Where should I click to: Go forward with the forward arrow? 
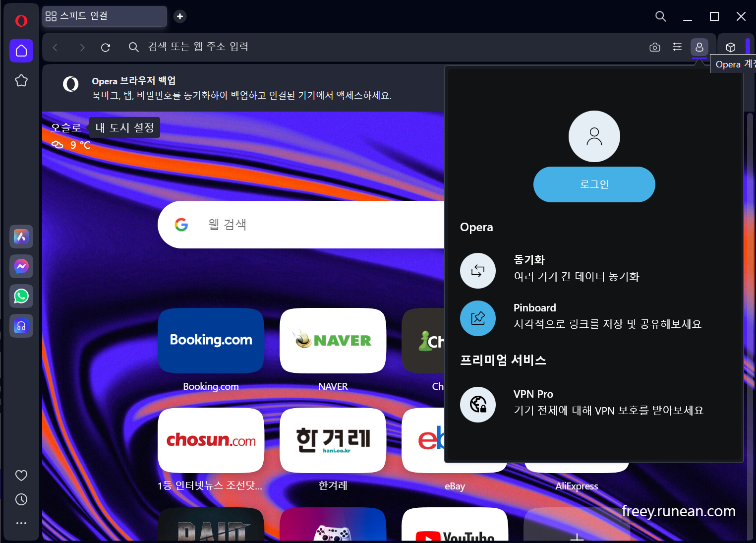[82, 48]
